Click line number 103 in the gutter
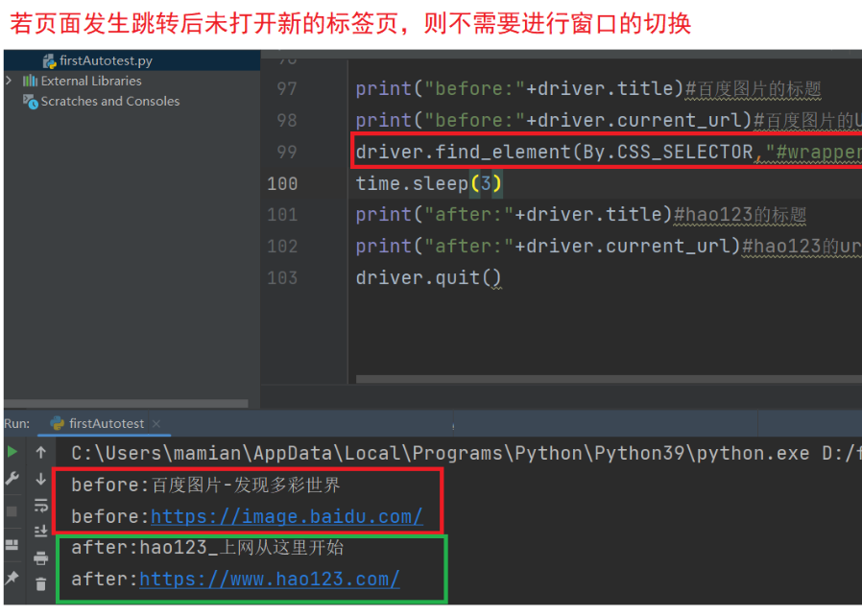 coord(282,278)
